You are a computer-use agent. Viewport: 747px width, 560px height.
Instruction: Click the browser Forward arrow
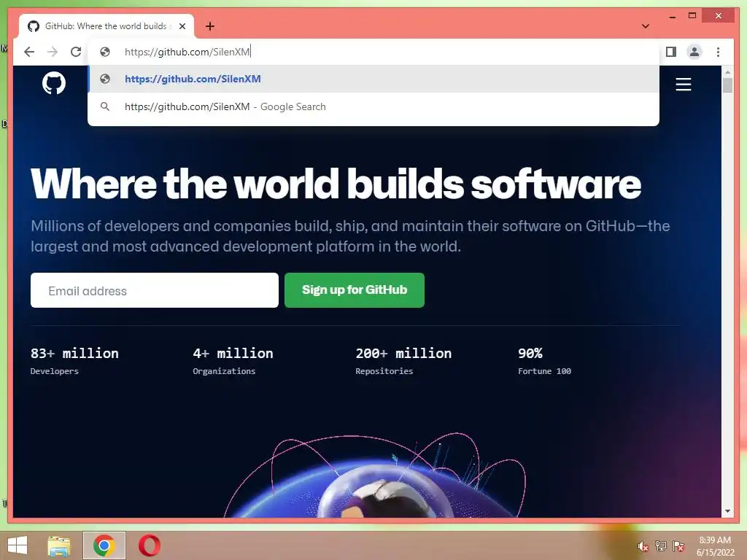[53, 52]
